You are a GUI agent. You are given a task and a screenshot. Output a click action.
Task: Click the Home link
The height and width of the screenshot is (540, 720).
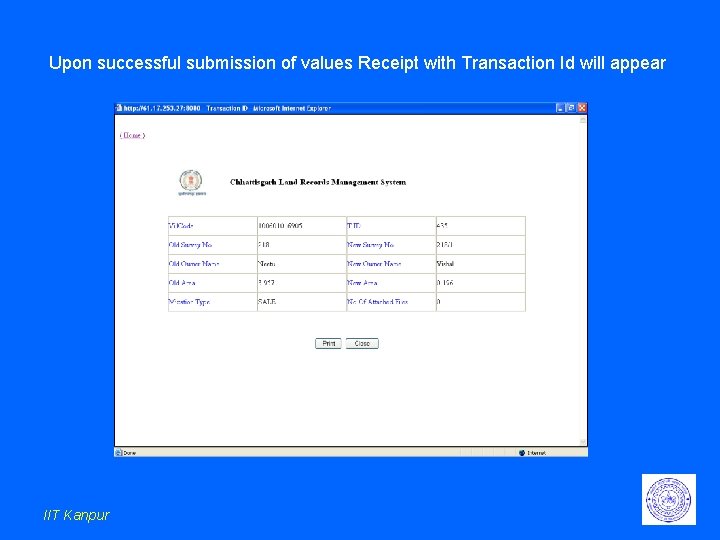[133, 135]
